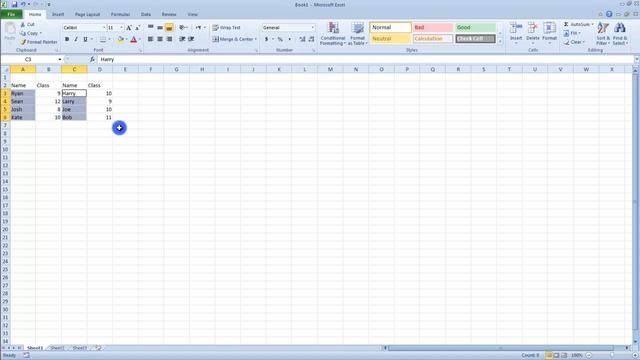Click Format Painter
The image size is (640, 360).
pyautogui.click(x=39, y=42)
